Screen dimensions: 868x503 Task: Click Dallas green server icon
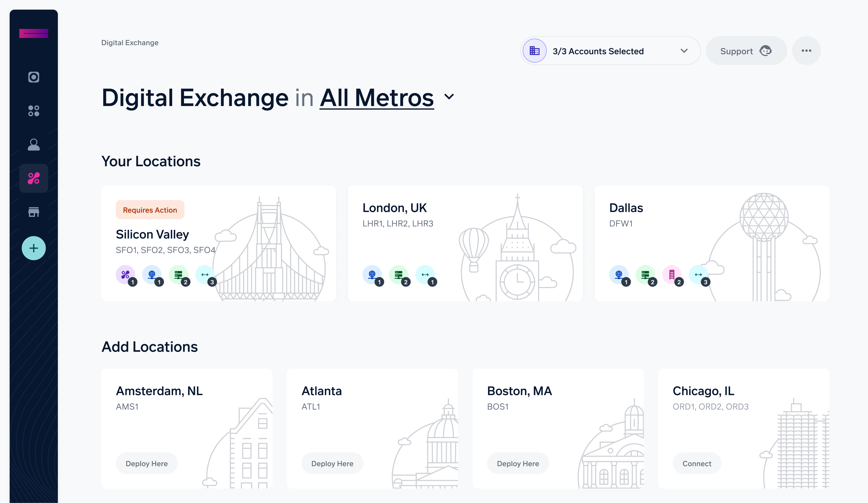645,275
